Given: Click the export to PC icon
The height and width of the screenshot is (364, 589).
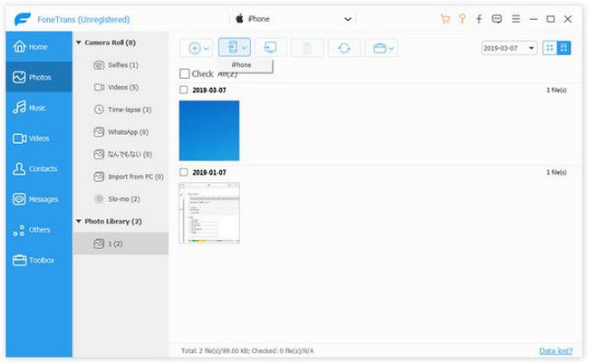Looking at the screenshot, I should tap(270, 48).
